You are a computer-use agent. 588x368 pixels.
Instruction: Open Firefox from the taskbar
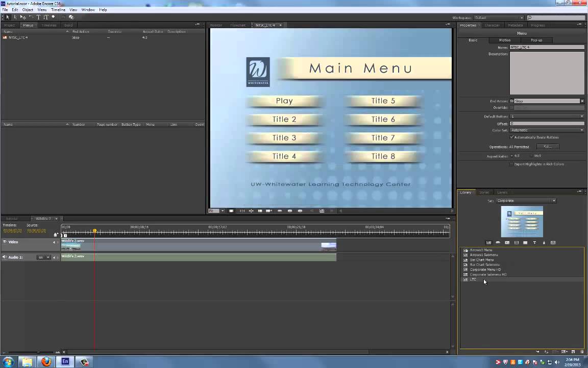point(46,362)
